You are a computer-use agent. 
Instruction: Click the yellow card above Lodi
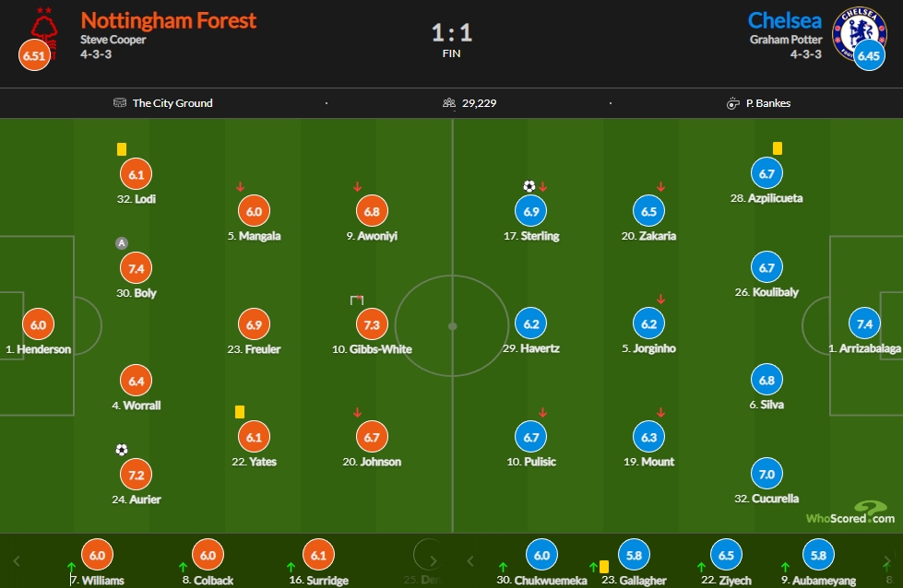click(122, 149)
